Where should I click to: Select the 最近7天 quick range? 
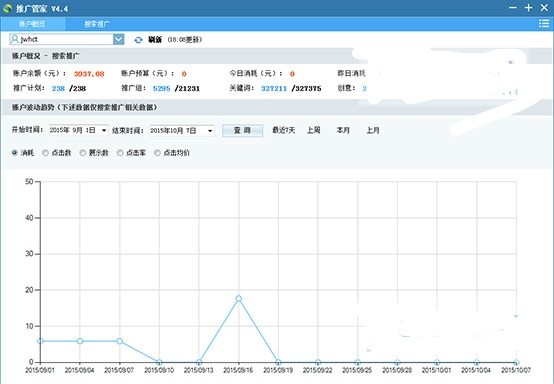(283, 130)
